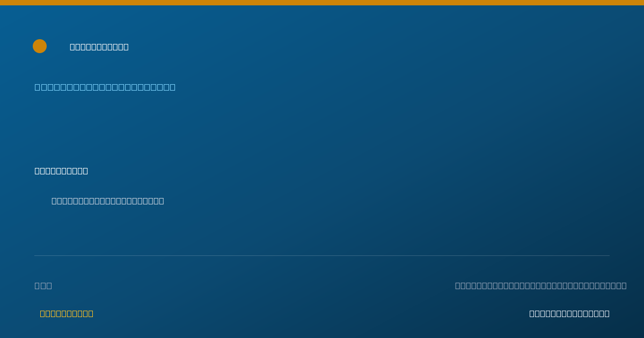
Task: Select the bold white heading in mid-left
Action: 61,171
